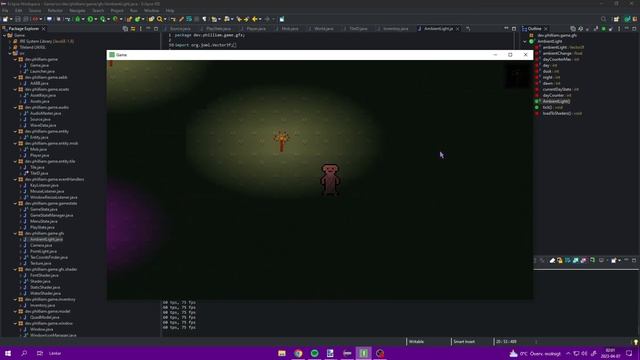
Task: Toggle Hide Local Types in Outline
Action: pos(611,29)
